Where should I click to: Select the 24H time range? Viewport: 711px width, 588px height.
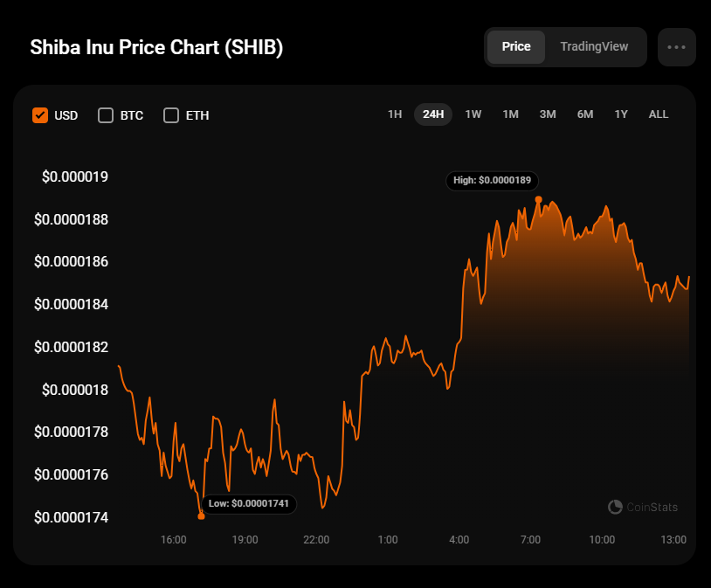coord(433,114)
